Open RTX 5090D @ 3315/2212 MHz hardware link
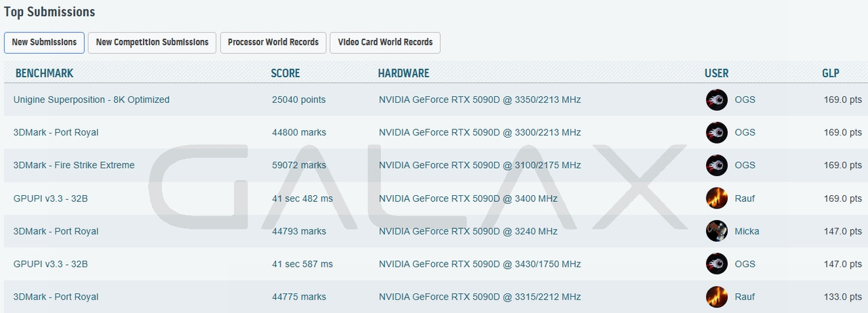Screen dimensions: 868x313 tap(480, 297)
